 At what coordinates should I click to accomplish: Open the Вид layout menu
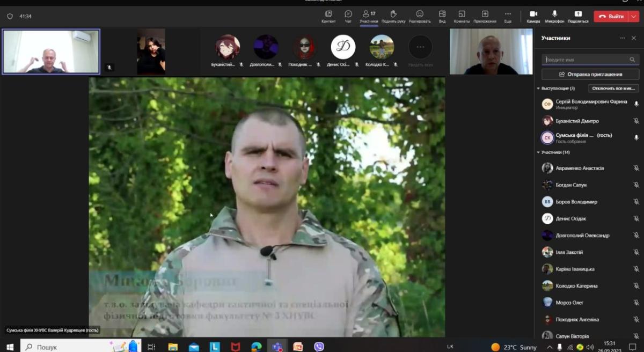pyautogui.click(x=442, y=16)
